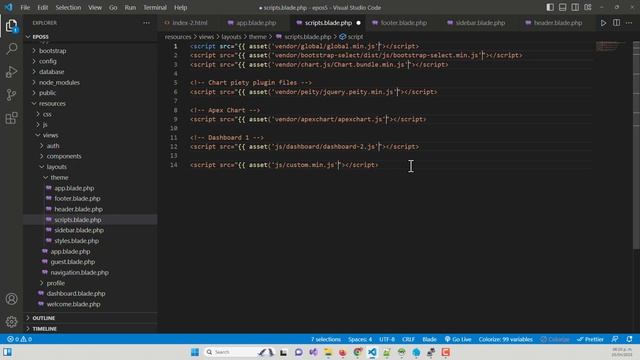
Task: Open the Selection menu
Action: 68,7
